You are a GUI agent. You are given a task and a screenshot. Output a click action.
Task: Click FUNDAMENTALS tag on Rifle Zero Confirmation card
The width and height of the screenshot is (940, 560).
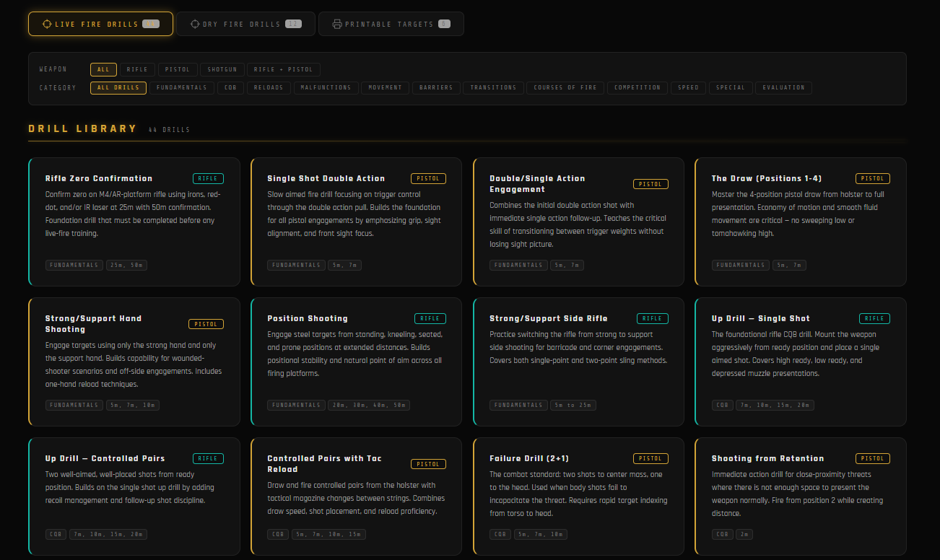coord(74,265)
